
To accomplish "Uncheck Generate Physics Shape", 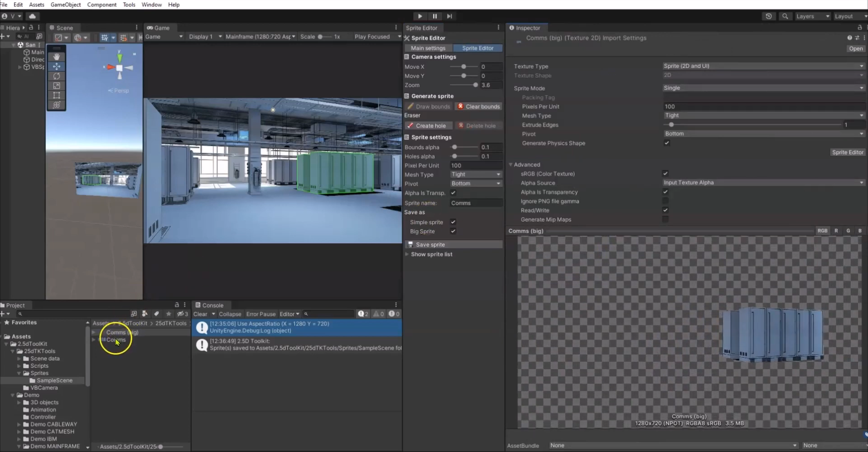I will pyautogui.click(x=667, y=143).
